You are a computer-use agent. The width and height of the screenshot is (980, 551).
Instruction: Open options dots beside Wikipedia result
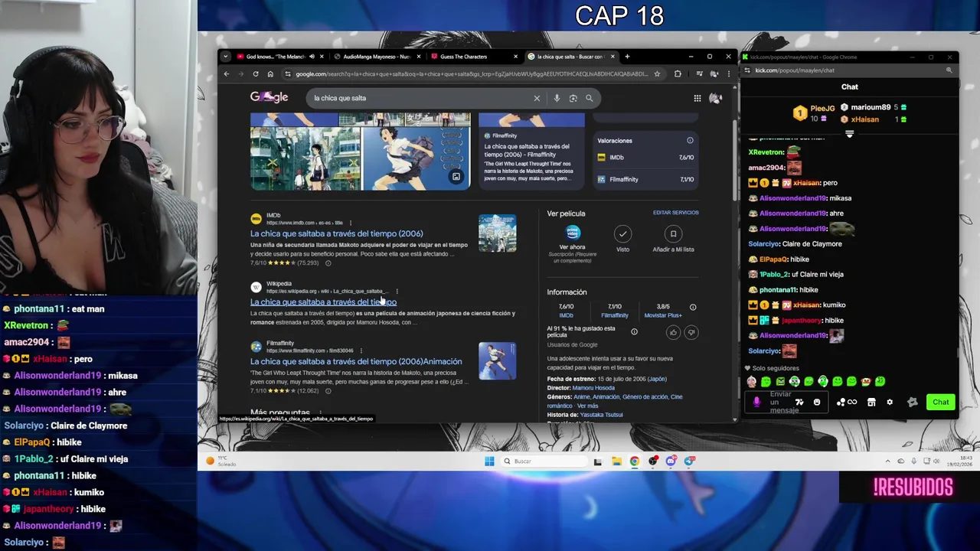point(397,291)
